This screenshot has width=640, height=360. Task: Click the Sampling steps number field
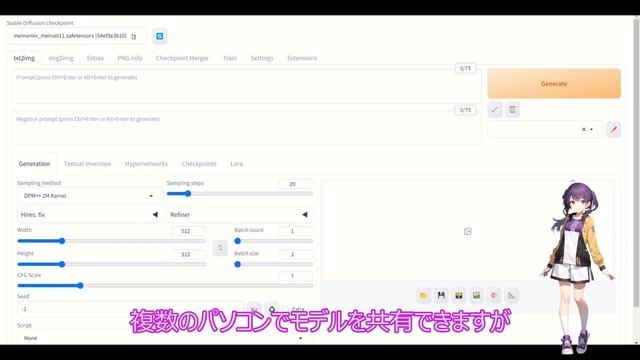(296, 184)
